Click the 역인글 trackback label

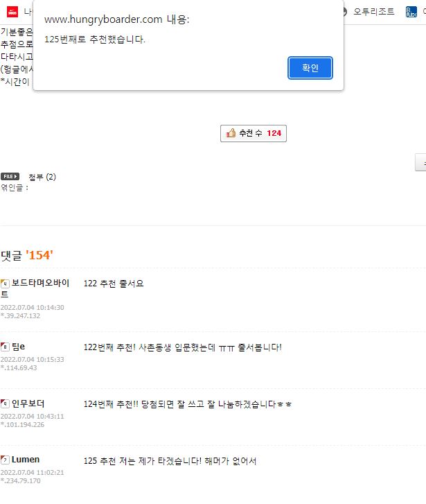pos(15,187)
